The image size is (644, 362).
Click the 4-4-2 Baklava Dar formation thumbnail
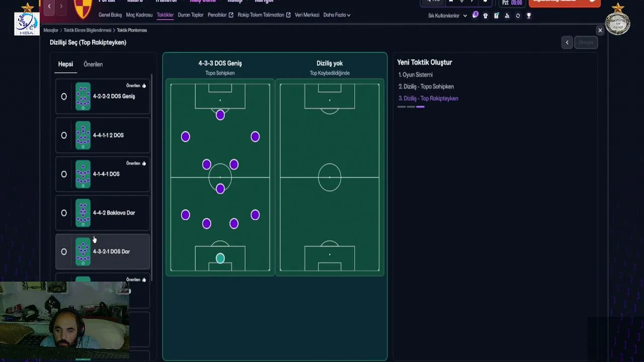83,213
